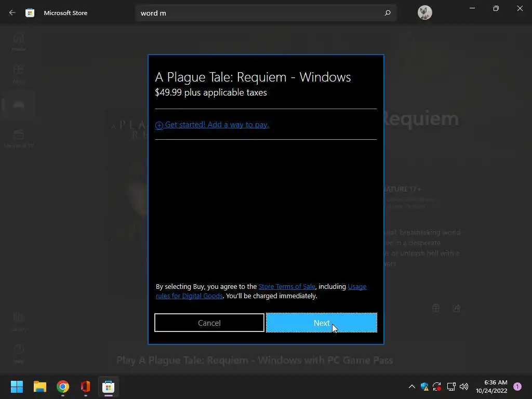
Task: Add a way to pay link
Action: point(212,125)
